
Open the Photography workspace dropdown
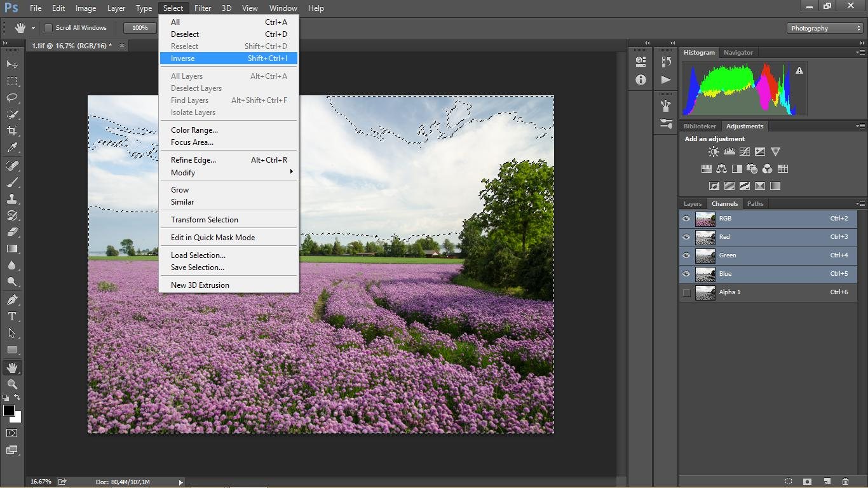[825, 28]
